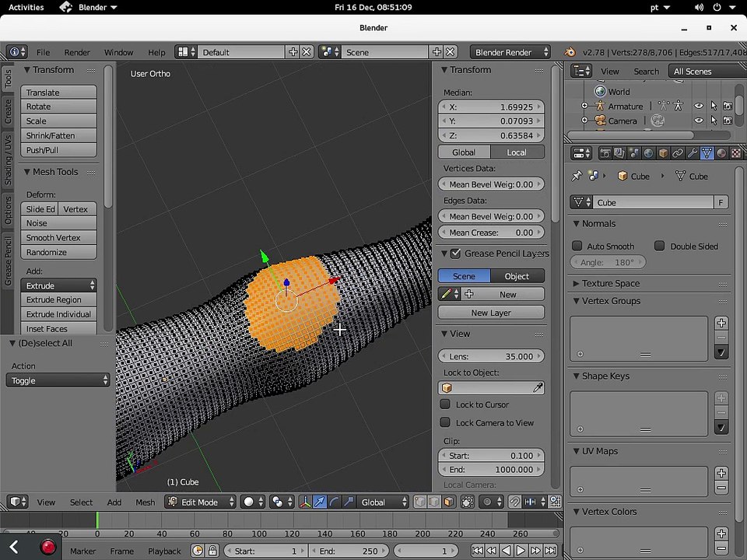Viewport: 747px width, 560px height.
Task: Open the Mesh Data properties tab (triangle icon)
Action: coord(707,153)
